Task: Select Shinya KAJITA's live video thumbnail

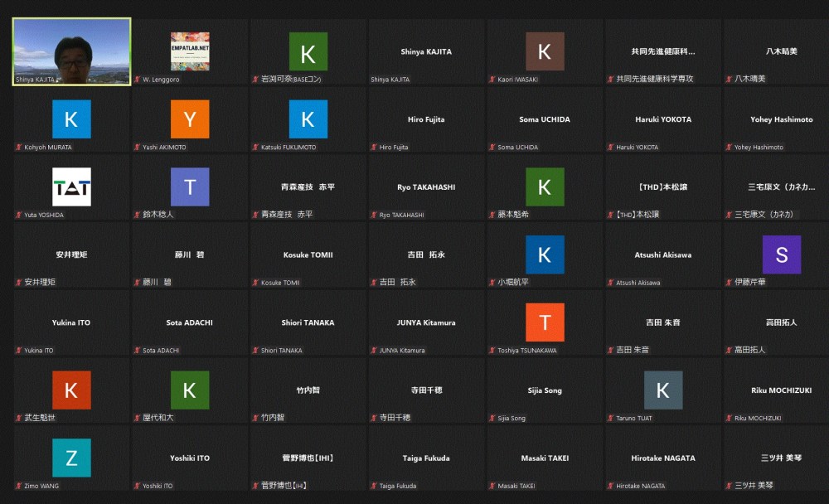Action: [x=71, y=51]
